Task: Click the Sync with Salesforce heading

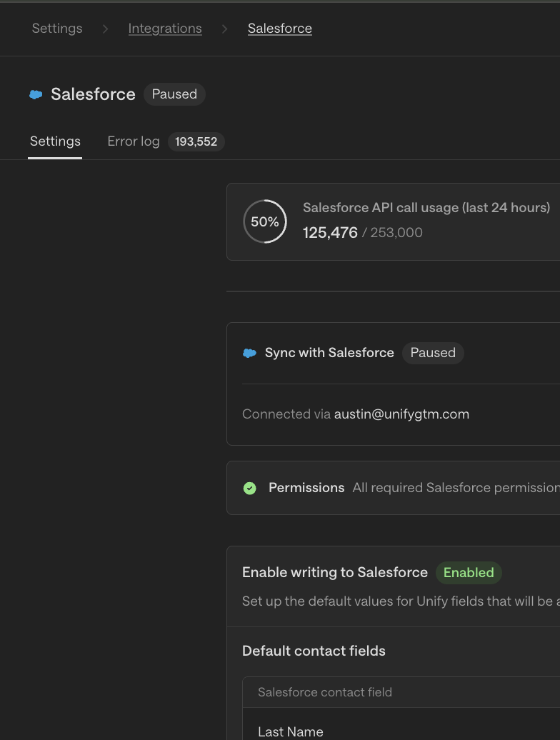Action: tap(329, 353)
